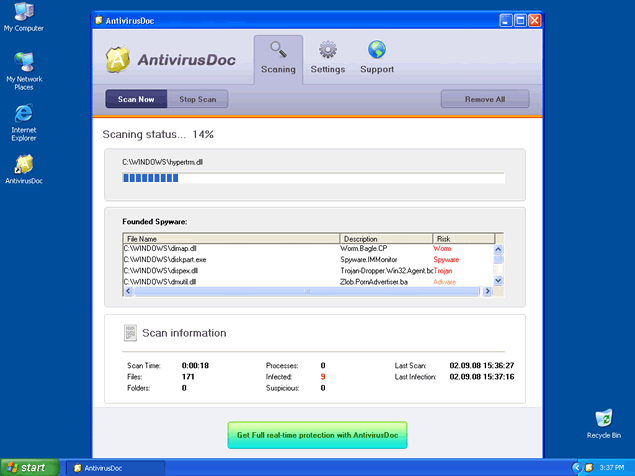Open Support globe icon
635x476 pixels.
[377, 50]
